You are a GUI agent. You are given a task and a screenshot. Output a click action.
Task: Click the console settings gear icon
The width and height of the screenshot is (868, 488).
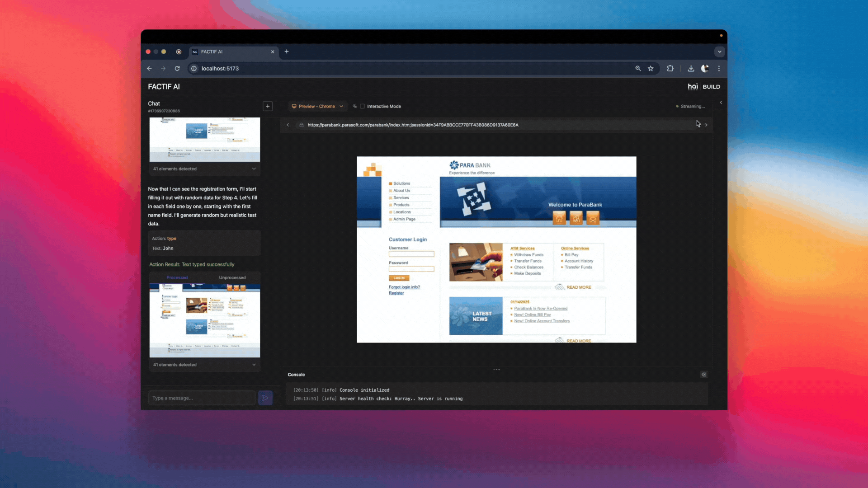(704, 374)
